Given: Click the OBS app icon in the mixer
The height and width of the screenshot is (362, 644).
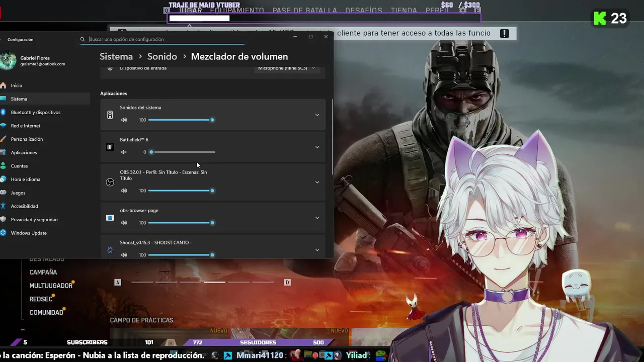Looking at the screenshot, I should (110, 182).
